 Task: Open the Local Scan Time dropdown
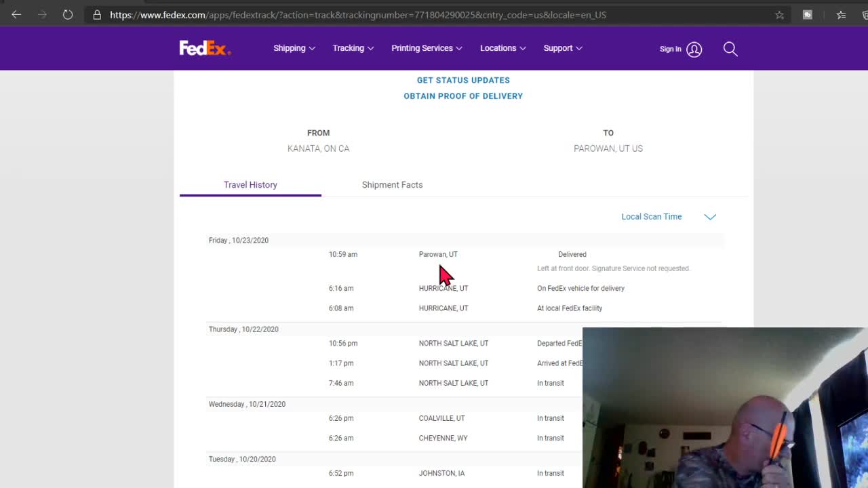(668, 217)
